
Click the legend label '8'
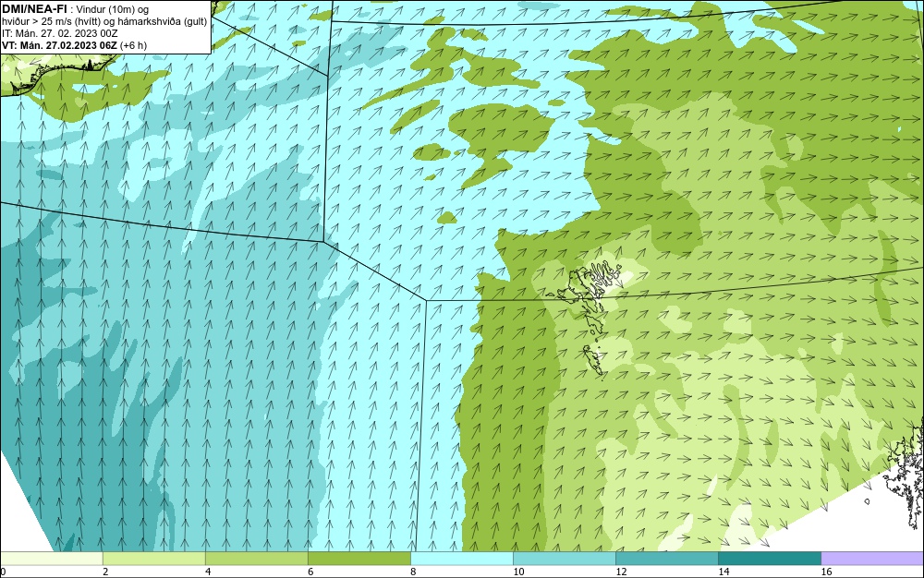click(413, 572)
